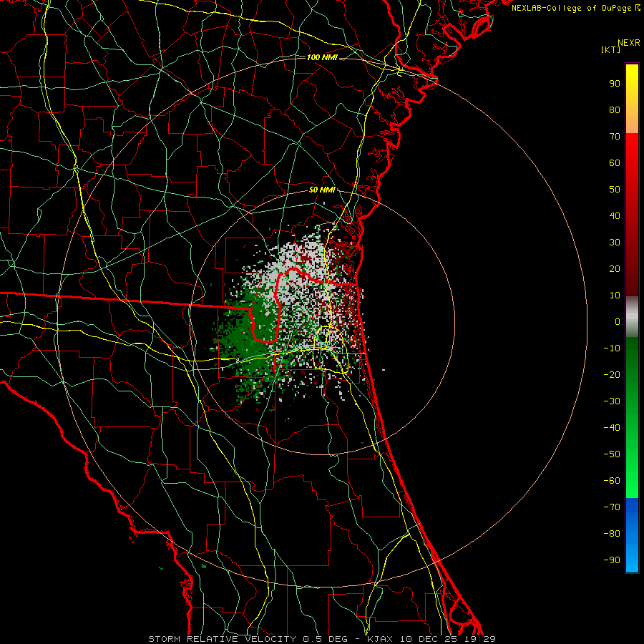Select the -80 scale value
This screenshot has width=644, height=644.
pos(612,534)
